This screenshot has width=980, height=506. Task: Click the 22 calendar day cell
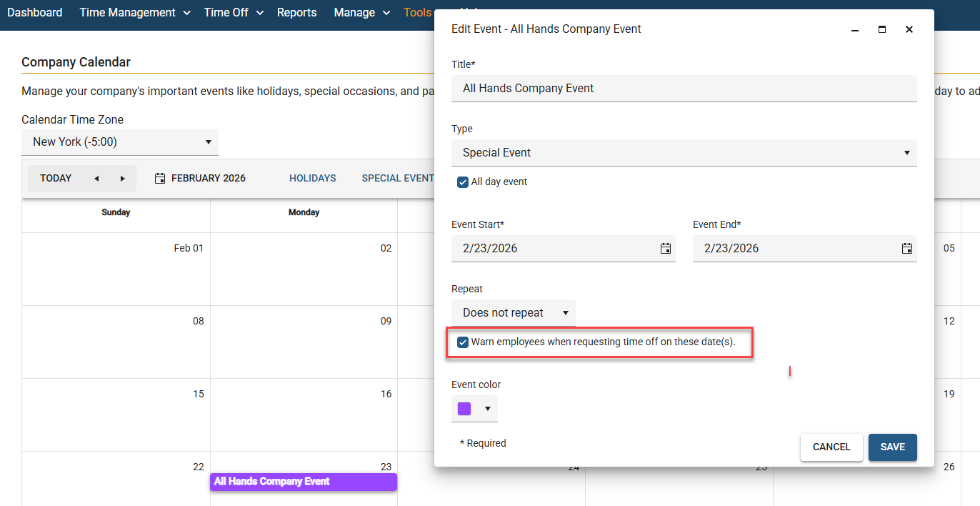pyautogui.click(x=116, y=479)
